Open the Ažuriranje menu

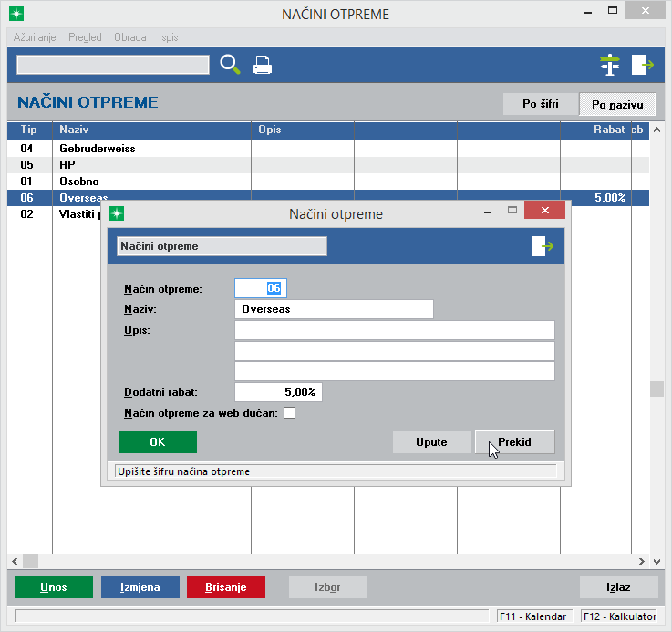[x=35, y=37]
